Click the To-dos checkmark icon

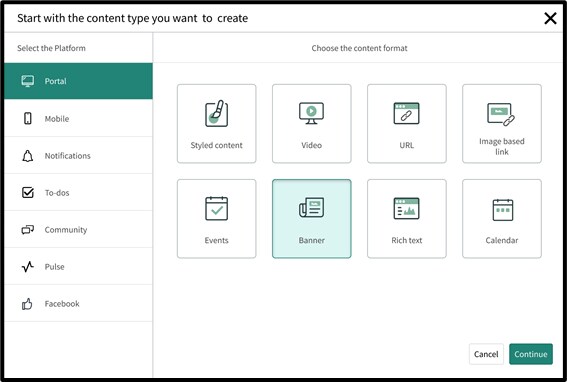point(28,192)
